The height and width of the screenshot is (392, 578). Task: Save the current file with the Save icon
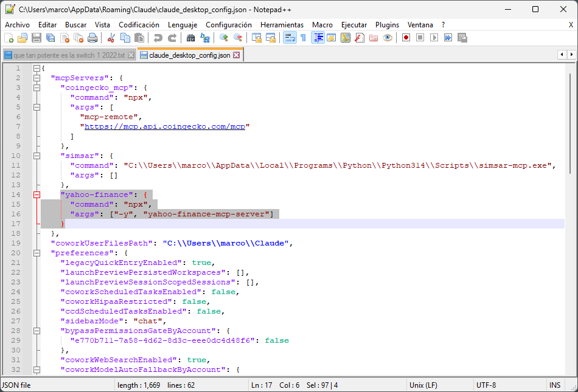[x=37, y=38]
